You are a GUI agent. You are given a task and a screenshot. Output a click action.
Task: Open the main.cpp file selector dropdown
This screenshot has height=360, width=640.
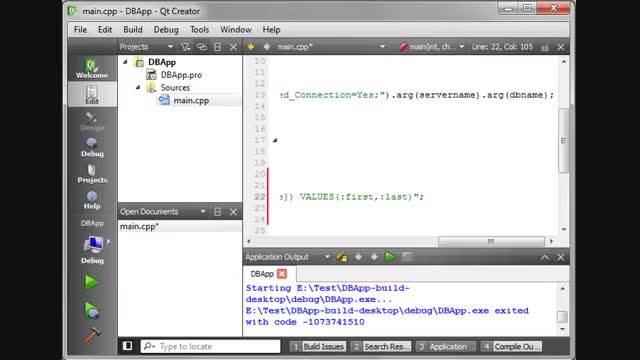(382, 47)
